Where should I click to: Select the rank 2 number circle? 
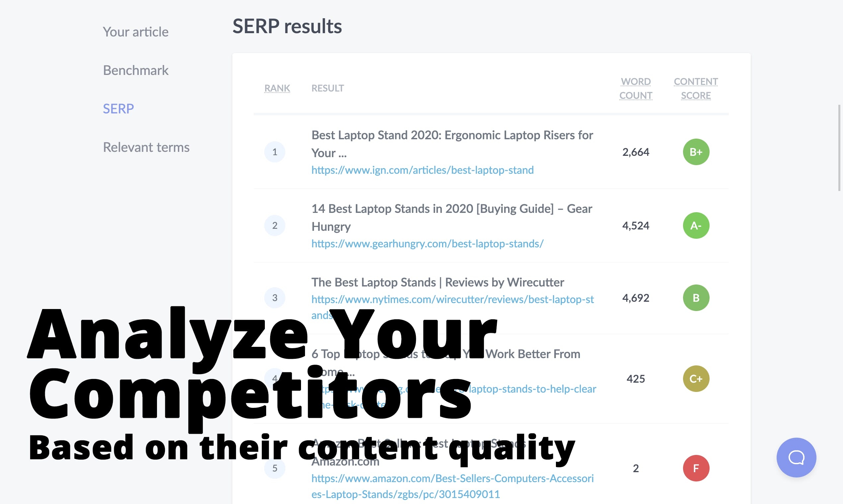click(275, 225)
